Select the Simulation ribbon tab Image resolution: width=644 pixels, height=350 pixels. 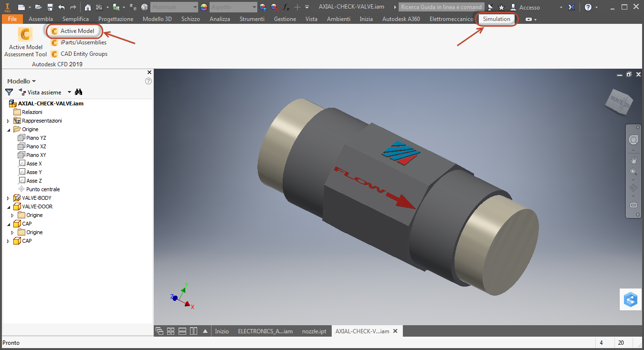click(496, 19)
